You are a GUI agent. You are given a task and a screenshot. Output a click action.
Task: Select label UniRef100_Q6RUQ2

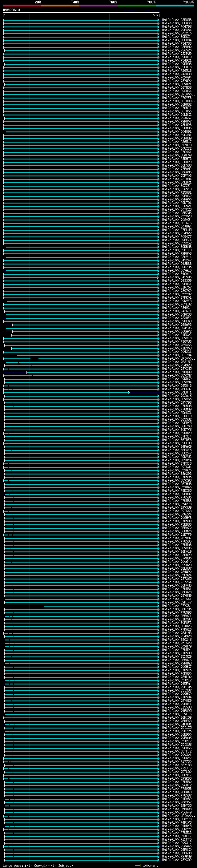click(177, 104)
